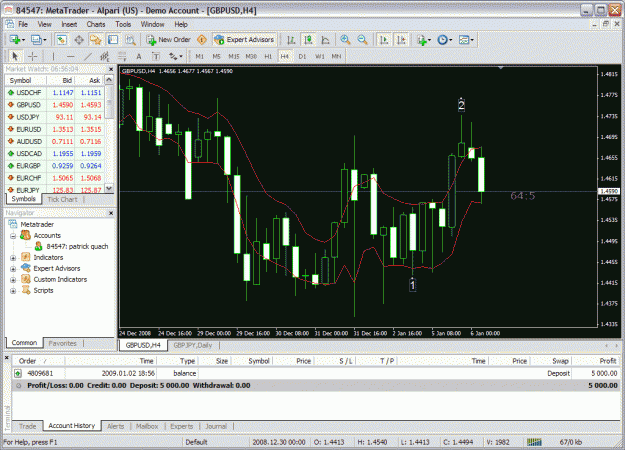Select the Equidistant Channel tool
Screen dimensions: 625x450
pos(104,56)
